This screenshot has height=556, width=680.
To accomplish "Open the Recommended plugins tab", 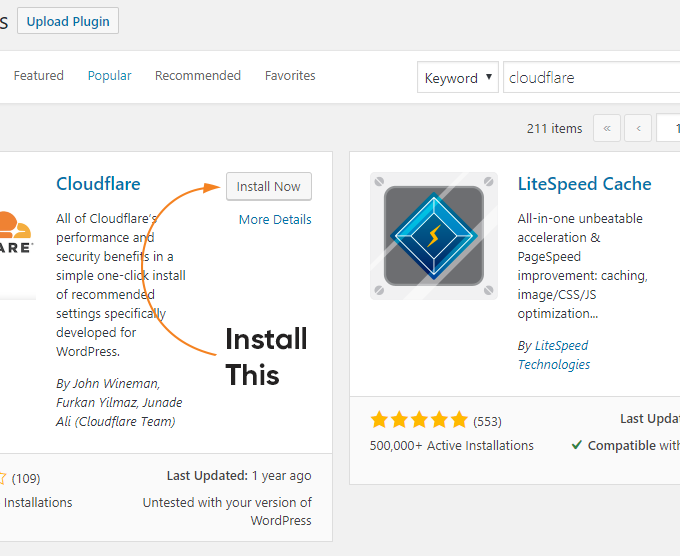I will 198,76.
